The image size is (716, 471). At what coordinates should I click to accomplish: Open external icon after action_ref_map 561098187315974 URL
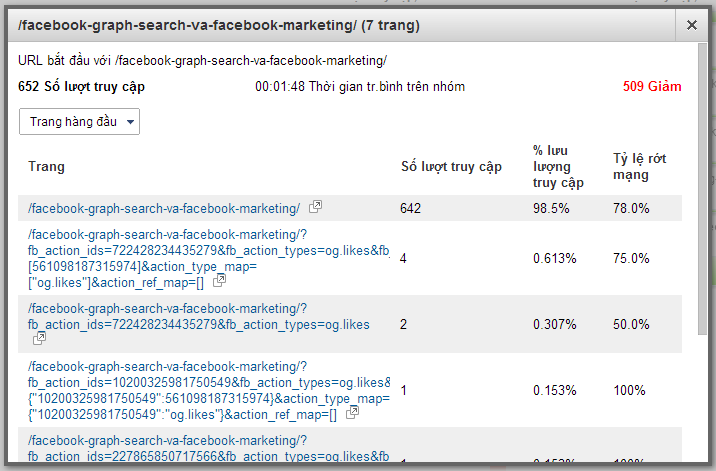tap(219, 281)
